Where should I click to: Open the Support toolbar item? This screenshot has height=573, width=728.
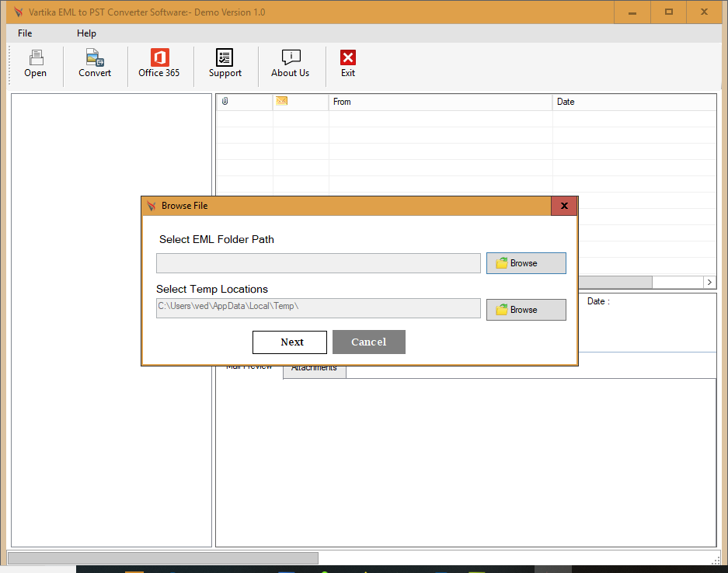coord(225,64)
